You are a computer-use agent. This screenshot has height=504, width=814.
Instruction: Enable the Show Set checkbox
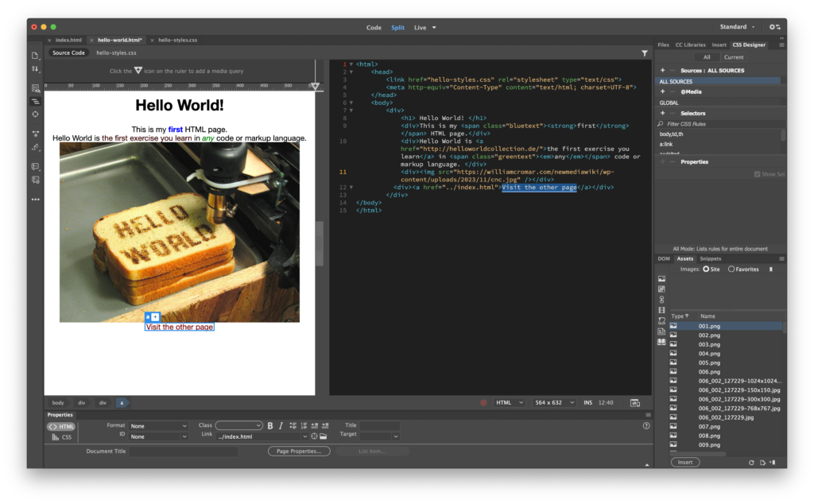pos(758,174)
